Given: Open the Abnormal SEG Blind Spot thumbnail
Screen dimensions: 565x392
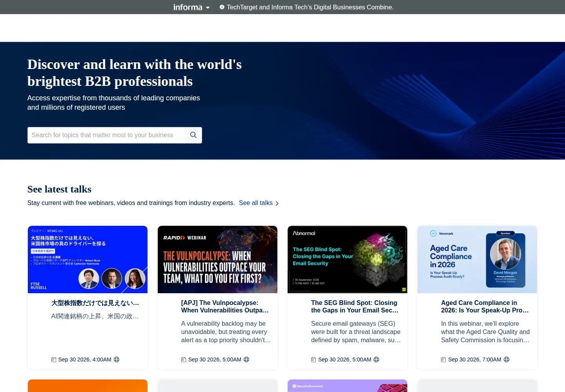Looking at the screenshot, I should (x=347, y=260).
